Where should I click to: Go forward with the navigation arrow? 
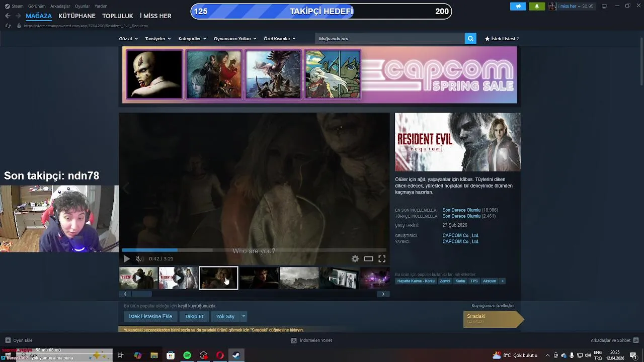point(18,16)
